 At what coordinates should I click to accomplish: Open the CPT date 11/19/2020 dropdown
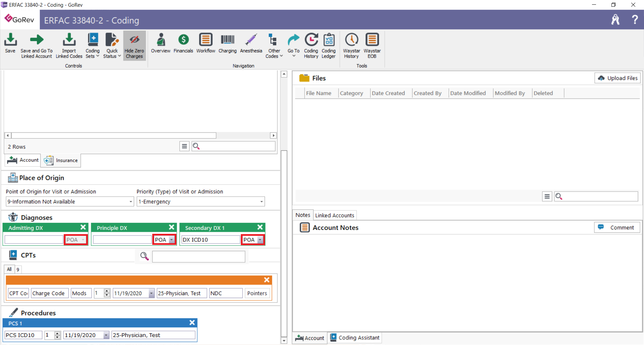tap(151, 293)
